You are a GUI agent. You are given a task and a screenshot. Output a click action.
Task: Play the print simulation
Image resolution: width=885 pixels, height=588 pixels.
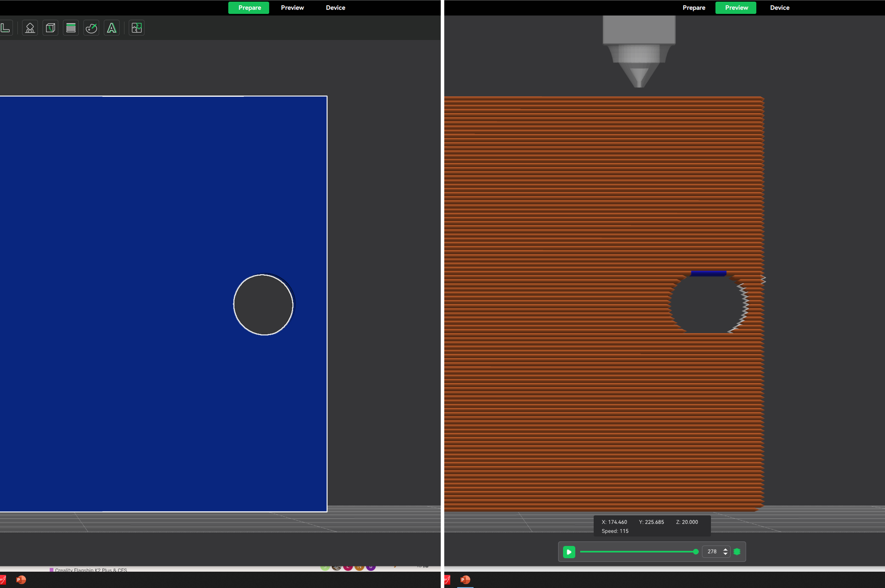tap(569, 552)
